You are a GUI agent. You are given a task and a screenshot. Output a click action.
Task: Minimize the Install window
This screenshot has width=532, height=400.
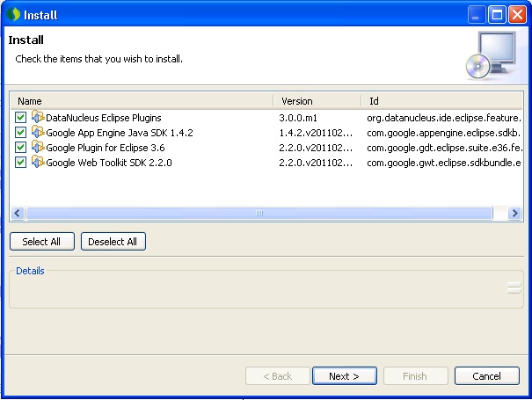point(476,15)
